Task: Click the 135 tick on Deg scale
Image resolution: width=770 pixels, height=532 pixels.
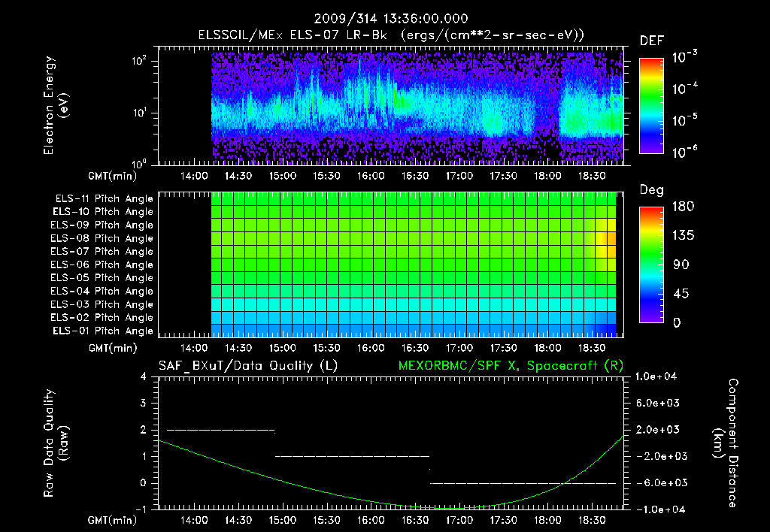Action: click(683, 236)
